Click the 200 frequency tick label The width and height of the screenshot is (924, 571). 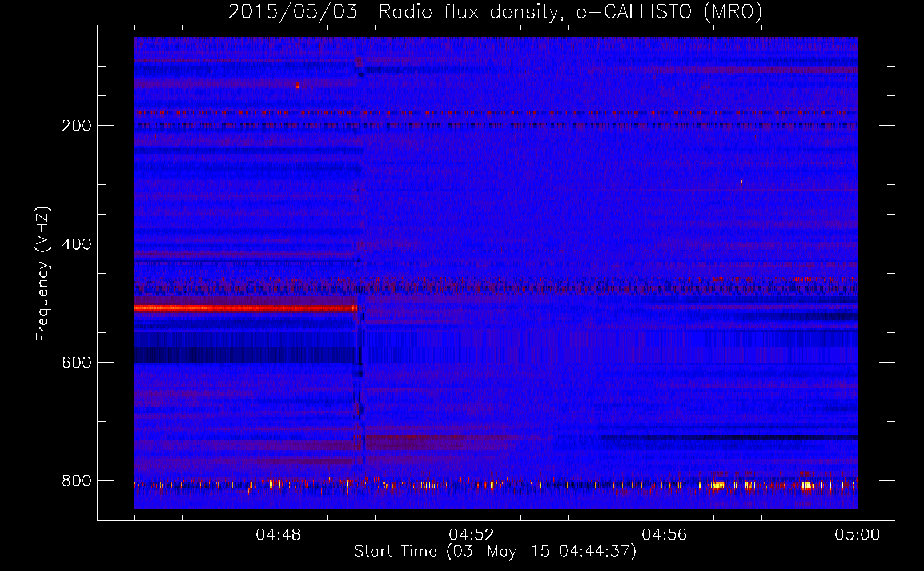77,126
